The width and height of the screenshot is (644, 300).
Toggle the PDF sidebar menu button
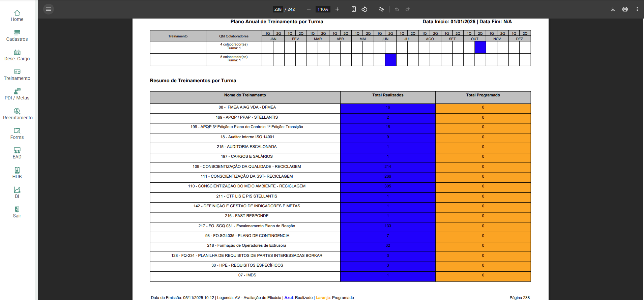click(49, 9)
